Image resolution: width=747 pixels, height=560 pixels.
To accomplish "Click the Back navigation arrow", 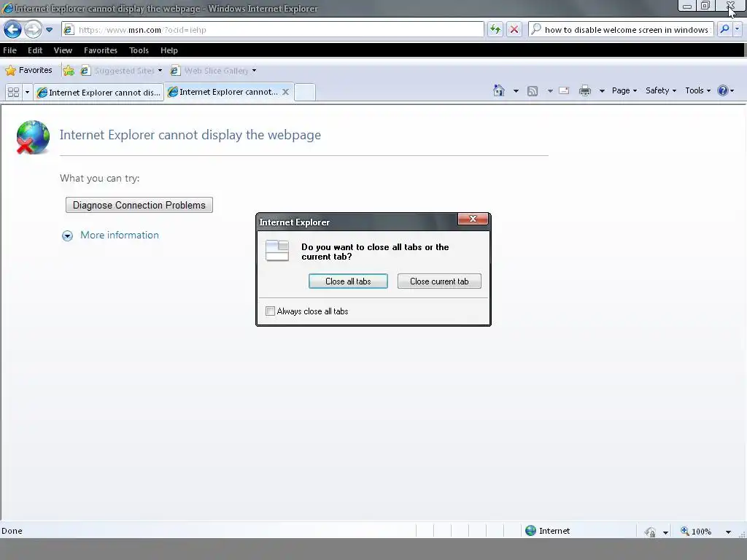I will click(x=12, y=29).
